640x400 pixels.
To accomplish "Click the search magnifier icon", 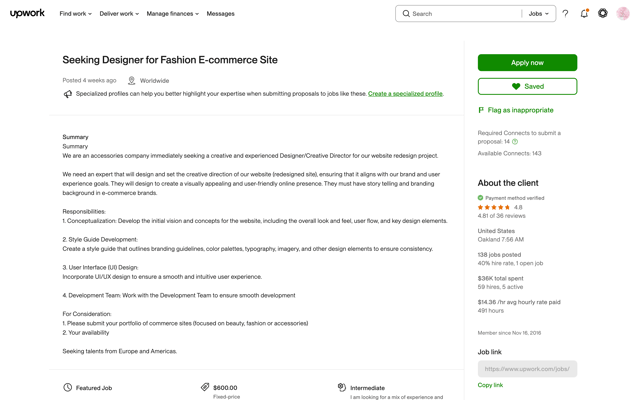I will pos(406,13).
